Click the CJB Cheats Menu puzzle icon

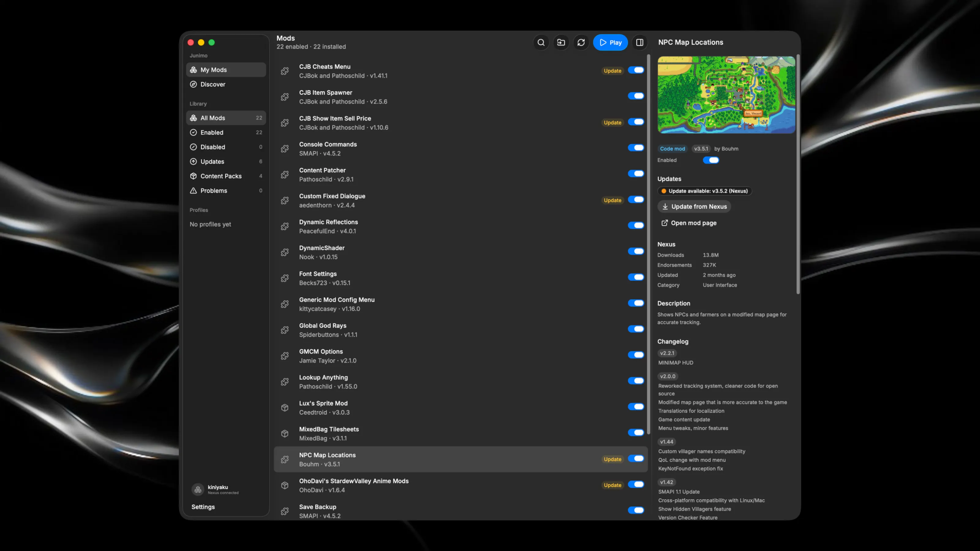tap(285, 71)
